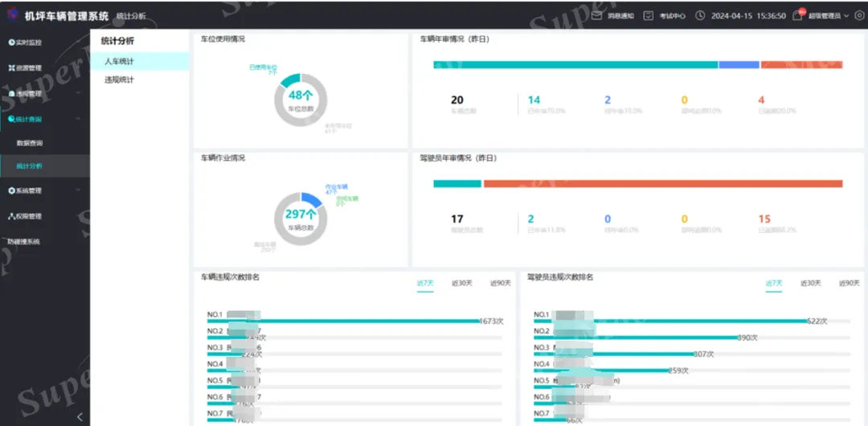Click the 实时监控 sidebar icon
The height and width of the screenshot is (426, 868).
pos(11,43)
